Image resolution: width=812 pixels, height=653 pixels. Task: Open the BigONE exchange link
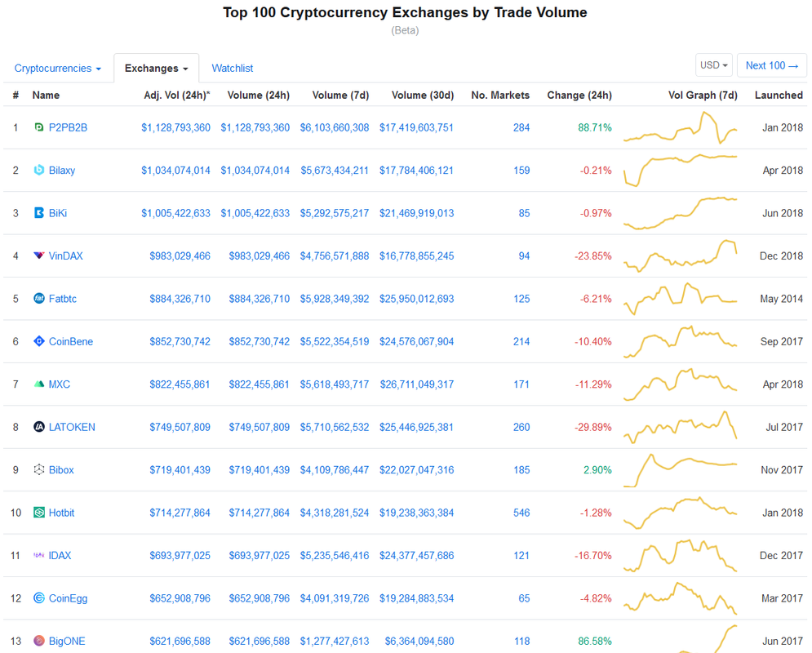coord(67,641)
